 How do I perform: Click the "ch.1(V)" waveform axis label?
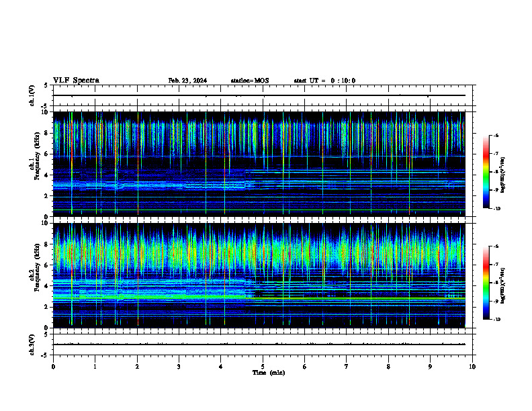tap(32, 95)
